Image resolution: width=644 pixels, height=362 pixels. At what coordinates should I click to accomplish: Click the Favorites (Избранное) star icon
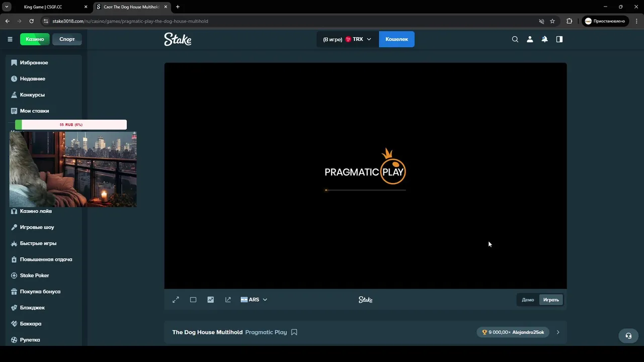tap(14, 63)
